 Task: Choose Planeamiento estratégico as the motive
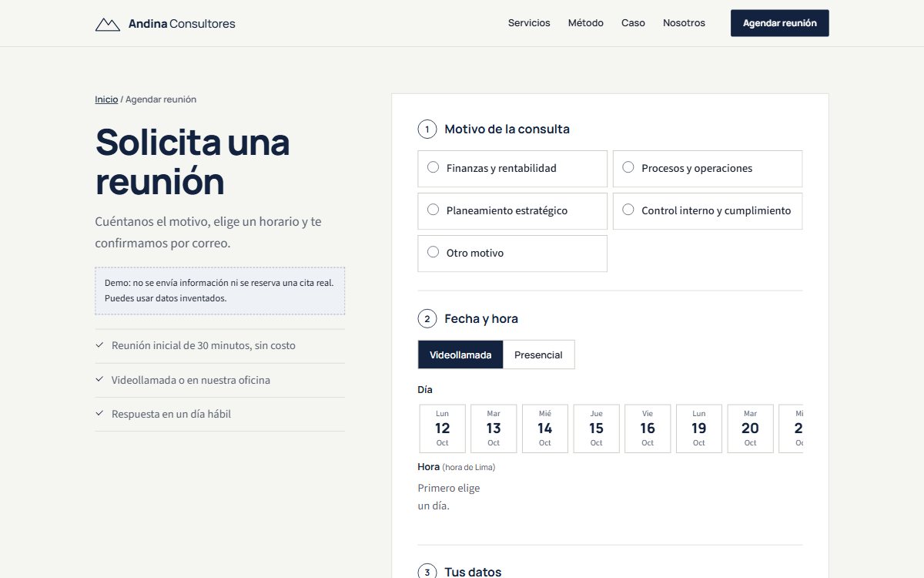tap(512, 210)
